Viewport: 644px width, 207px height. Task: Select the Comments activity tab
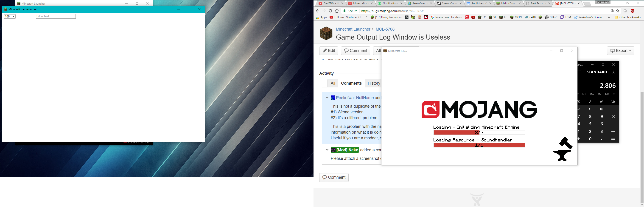click(351, 83)
